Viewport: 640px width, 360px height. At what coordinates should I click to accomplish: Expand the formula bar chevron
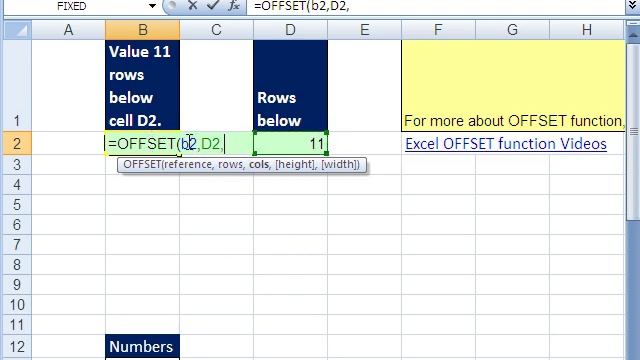point(632,5)
